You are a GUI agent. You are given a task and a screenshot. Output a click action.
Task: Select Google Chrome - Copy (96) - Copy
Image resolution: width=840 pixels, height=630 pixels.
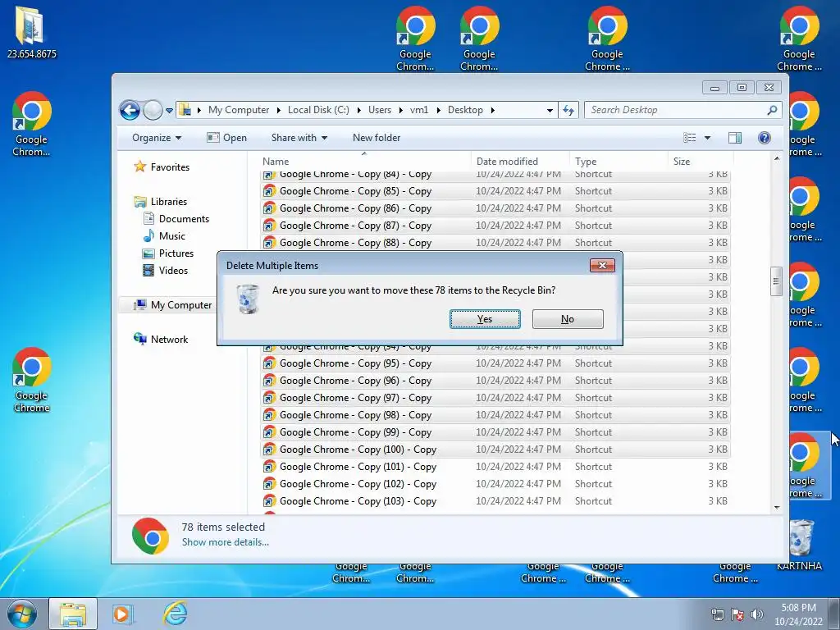pyautogui.click(x=495, y=381)
